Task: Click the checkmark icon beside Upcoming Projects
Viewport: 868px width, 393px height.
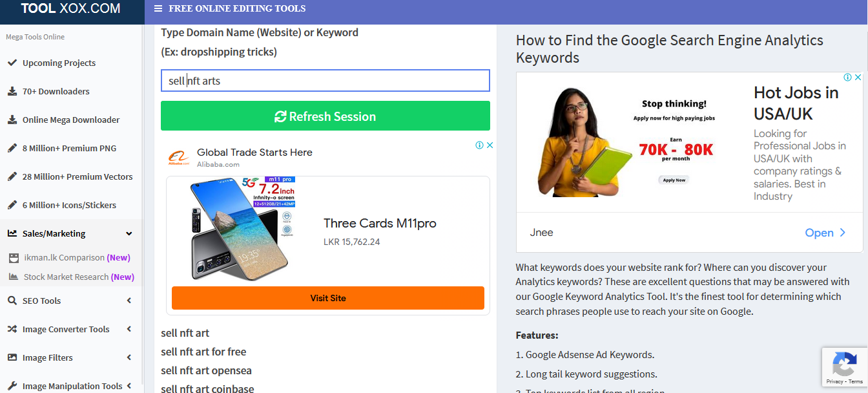Action: coord(12,63)
